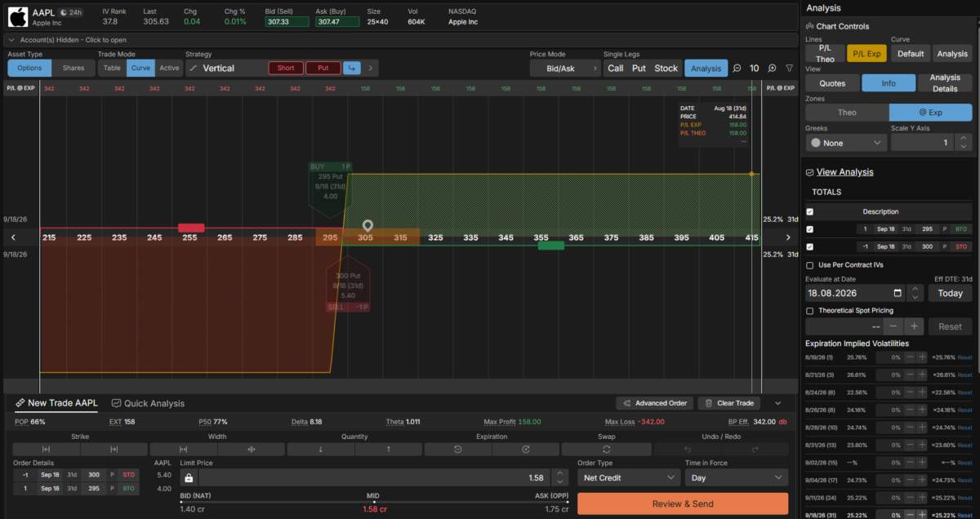Viewport: 980px width, 519px height.
Task: Click the Today button
Action: 950,293
